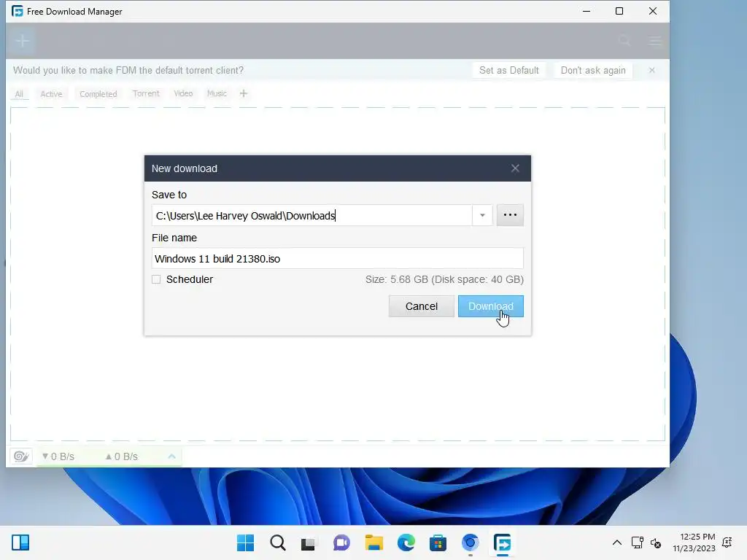Dismiss the default torrent client banner

tap(651, 71)
